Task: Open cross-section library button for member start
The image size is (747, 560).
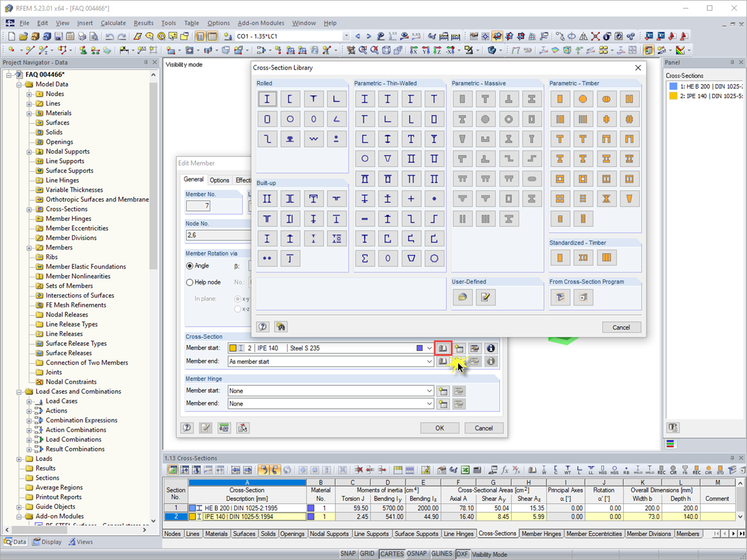Action: coord(443,348)
